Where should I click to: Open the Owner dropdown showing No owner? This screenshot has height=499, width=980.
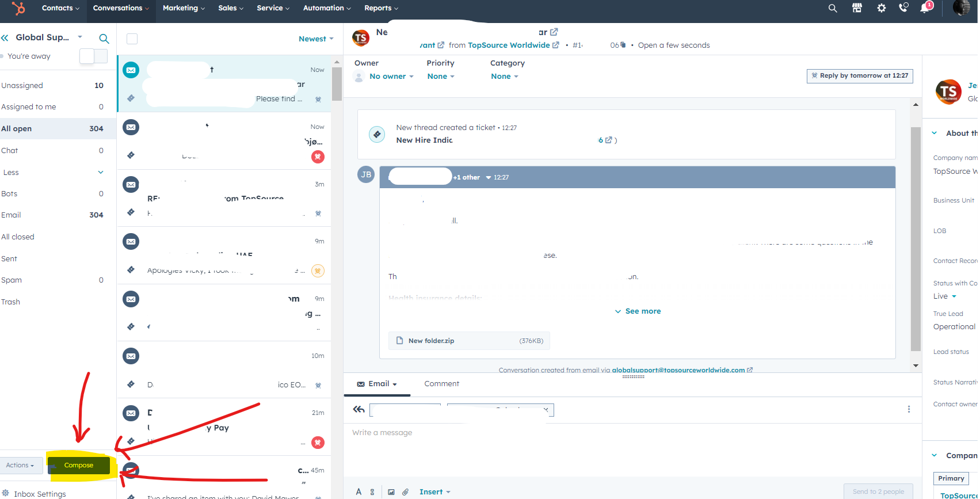pyautogui.click(x=391, y=76)
